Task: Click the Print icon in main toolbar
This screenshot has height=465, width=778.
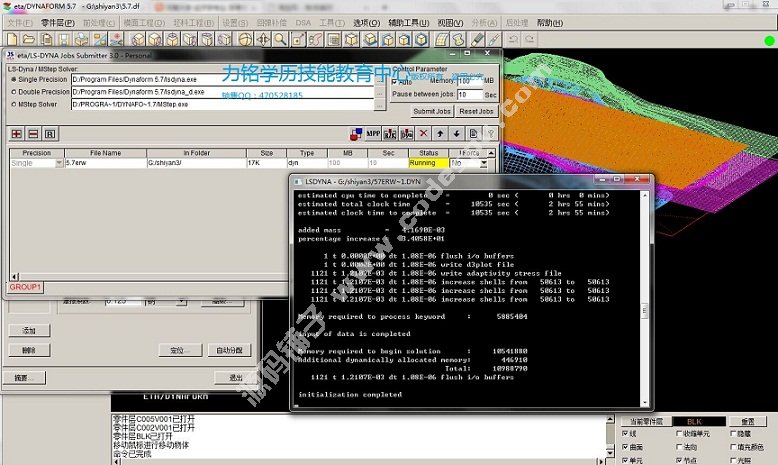Action: (x=81, y=40)
